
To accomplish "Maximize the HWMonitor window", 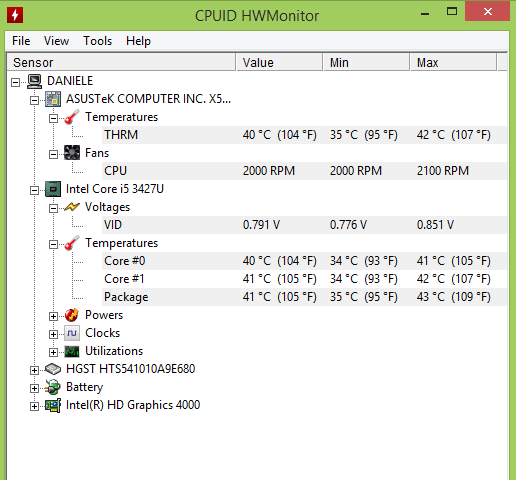I will [452, 12].
